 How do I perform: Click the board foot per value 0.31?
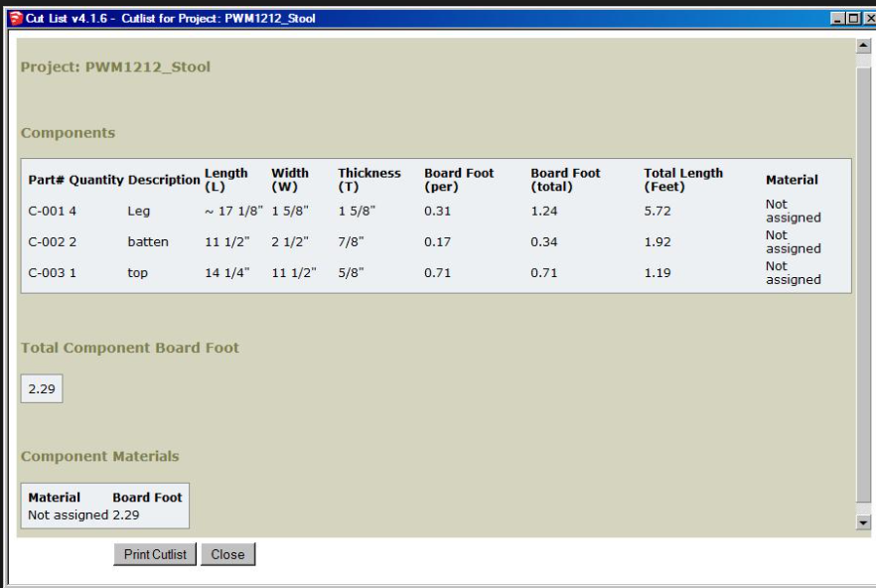[437, 211]
